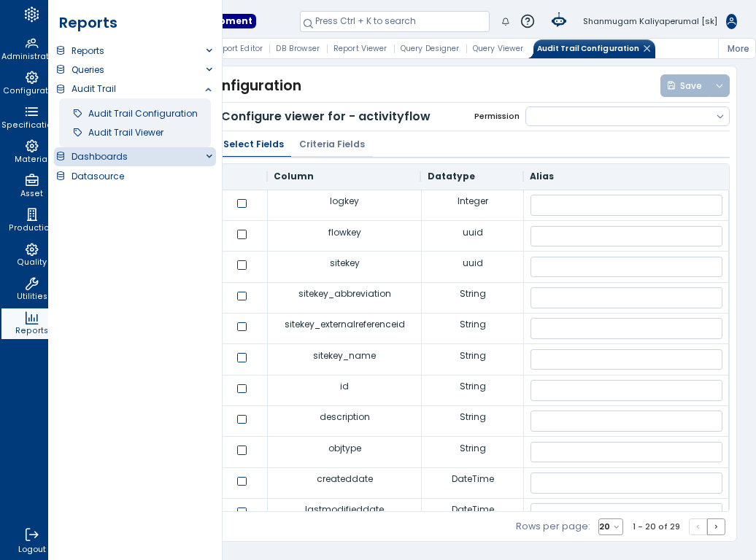Image resolution: width=756 pixels, height=560 pixels.
Task: Click the Alias field for sitekey_name
Action: (x=626, y=359)
